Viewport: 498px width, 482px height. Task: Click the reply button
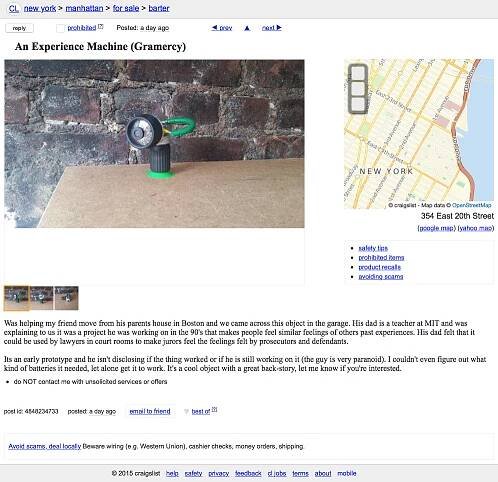point(19,28)
